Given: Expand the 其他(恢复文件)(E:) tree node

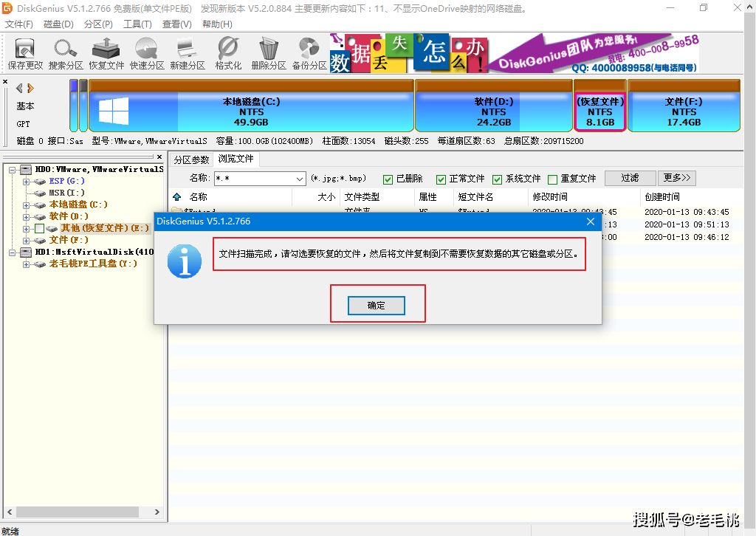Looking at the screenshot, I should click(x=26, y=229).
